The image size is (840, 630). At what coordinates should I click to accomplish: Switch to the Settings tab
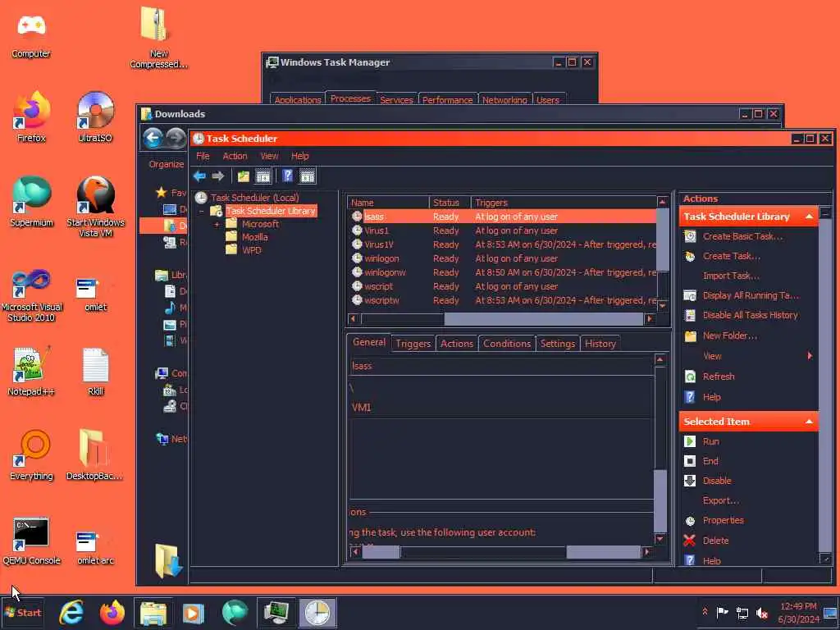(557, 344)
